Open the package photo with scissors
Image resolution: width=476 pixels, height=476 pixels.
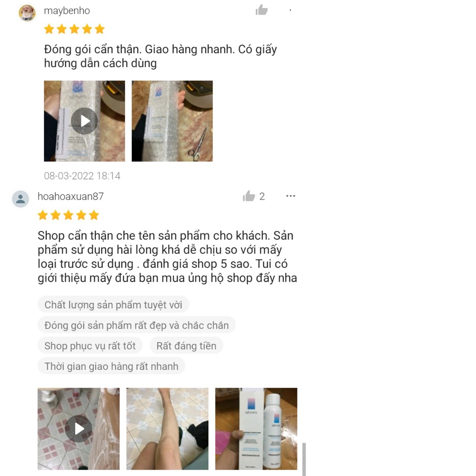172,121
